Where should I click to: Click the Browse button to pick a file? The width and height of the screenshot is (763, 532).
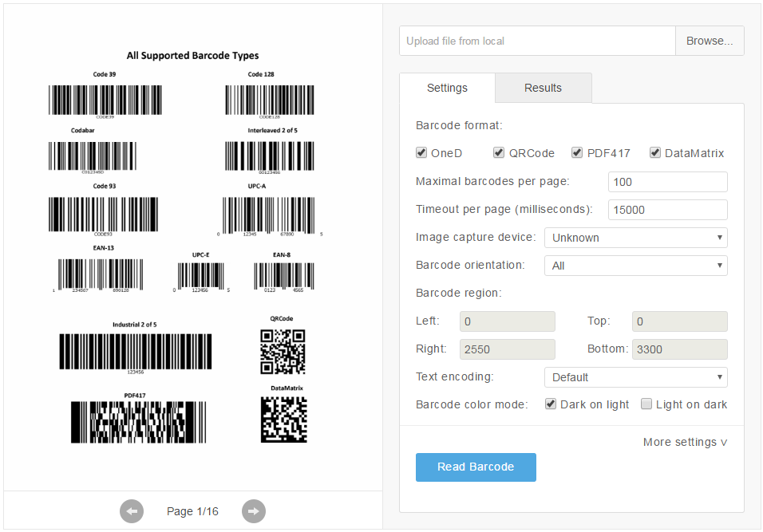pyautogui.click(x=710, y=41)
